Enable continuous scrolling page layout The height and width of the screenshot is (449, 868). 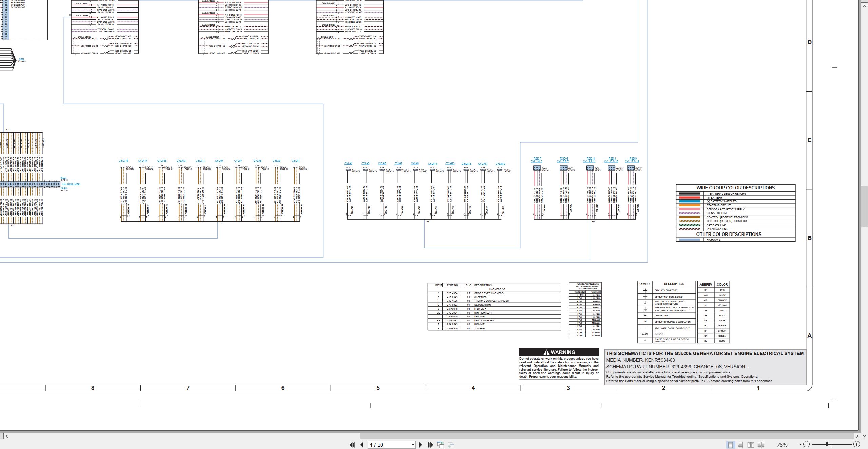coord(741,445)
